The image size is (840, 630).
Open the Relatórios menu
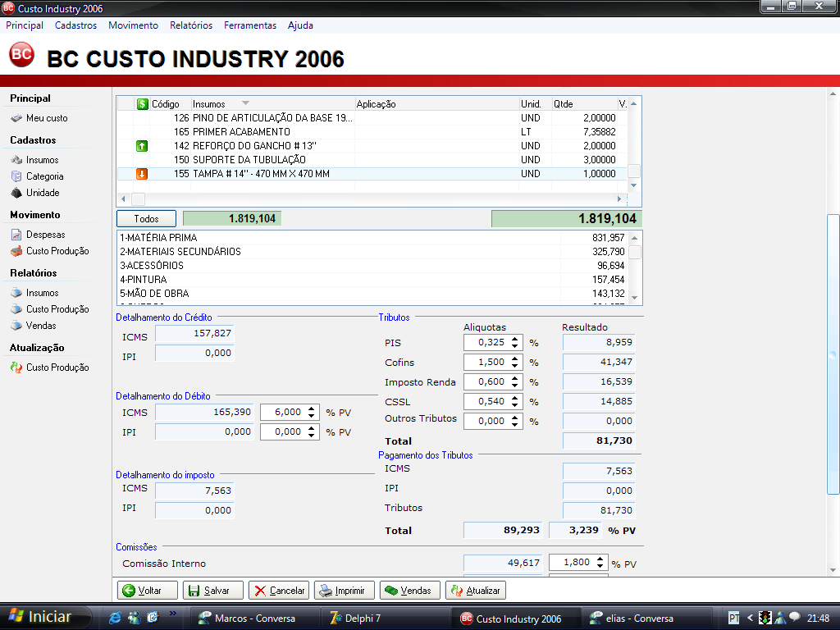click(x=191, y=25)
